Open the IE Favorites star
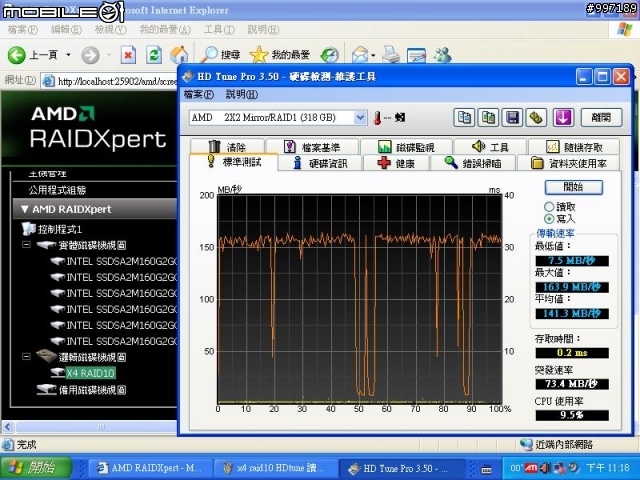 coord(259,54)
